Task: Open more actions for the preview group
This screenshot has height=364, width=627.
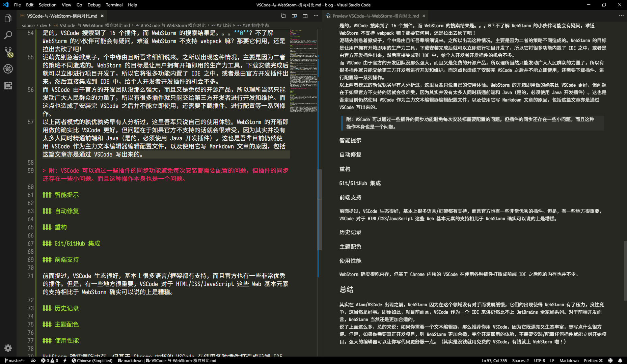Action: pos(621,16)
